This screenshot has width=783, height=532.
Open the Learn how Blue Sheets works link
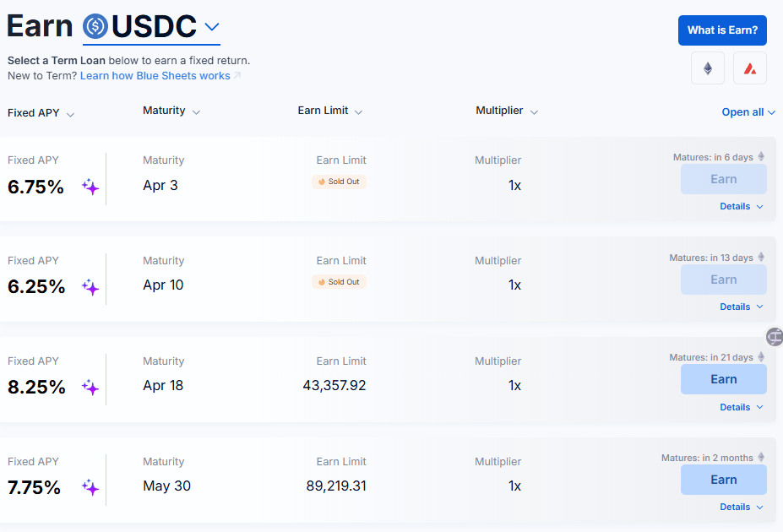pyautogui.click(x=155, y=76)
